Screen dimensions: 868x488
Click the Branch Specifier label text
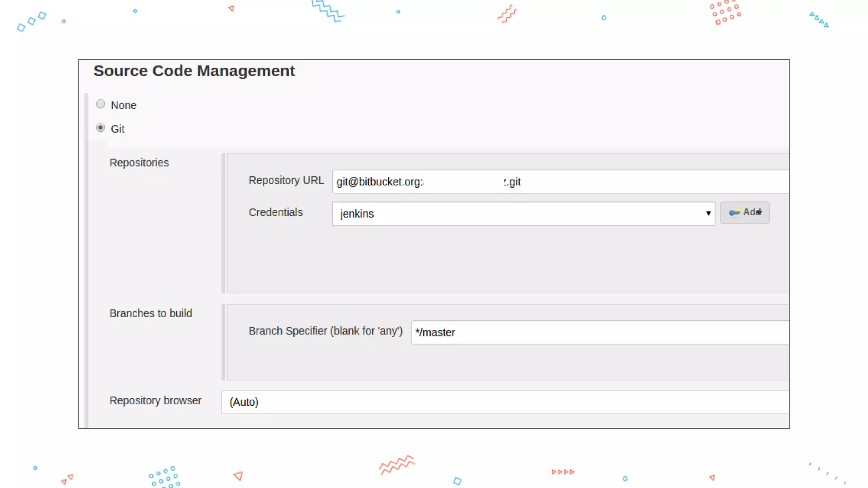[325, 331]
